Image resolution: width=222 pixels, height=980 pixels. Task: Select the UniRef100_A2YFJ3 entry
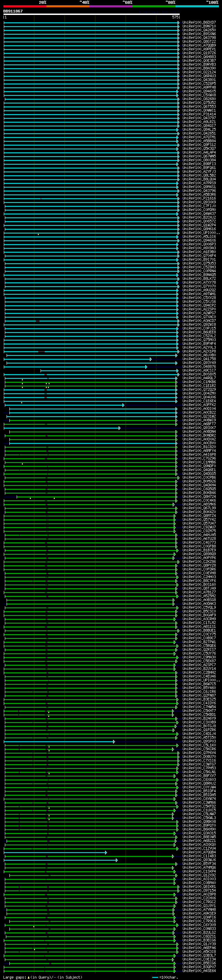(x=199, y=172)
